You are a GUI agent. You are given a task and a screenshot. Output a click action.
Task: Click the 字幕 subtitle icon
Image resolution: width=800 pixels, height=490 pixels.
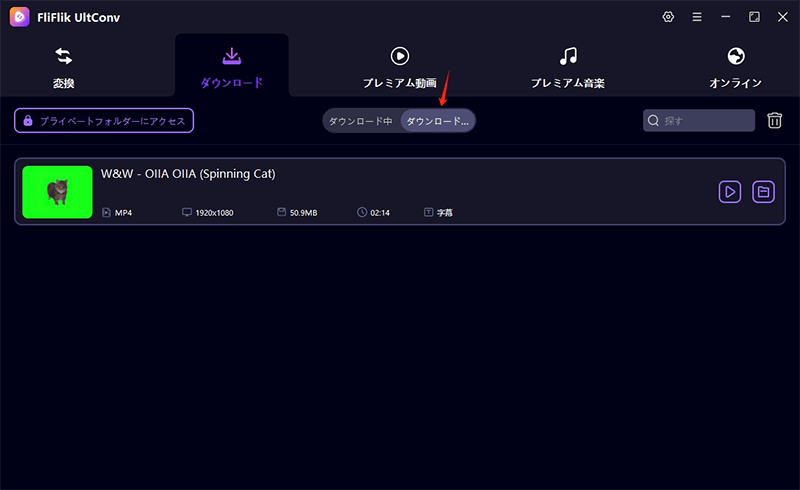429,212
